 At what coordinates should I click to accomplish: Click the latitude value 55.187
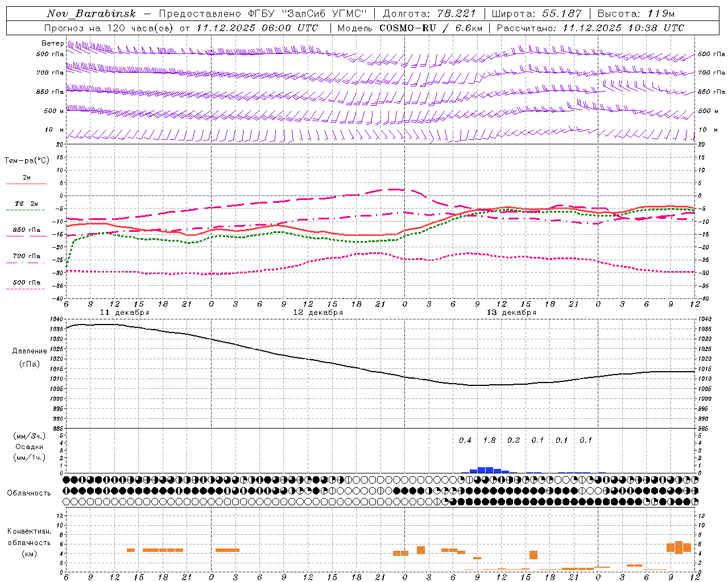(562, 14)
